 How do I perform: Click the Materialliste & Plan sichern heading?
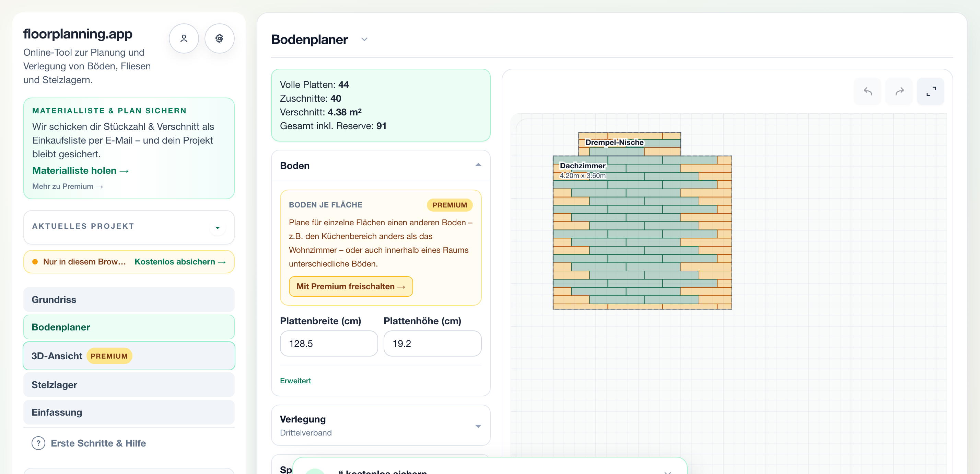[x=109, y=111]
